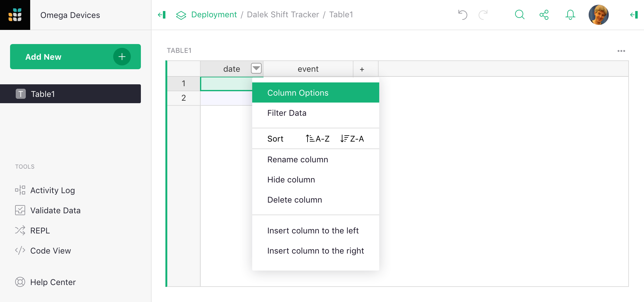
Task: Open notifications via the bell icon
Action: [x=570, y=15]
